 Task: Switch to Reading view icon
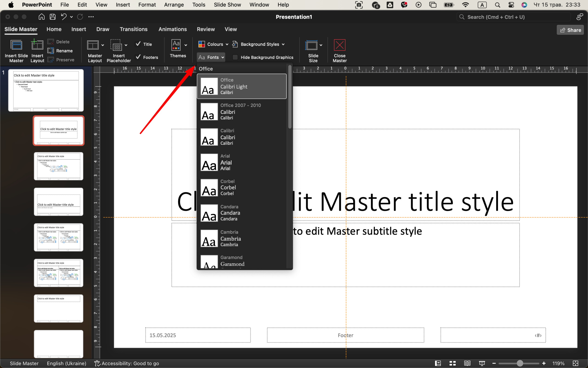467,363
